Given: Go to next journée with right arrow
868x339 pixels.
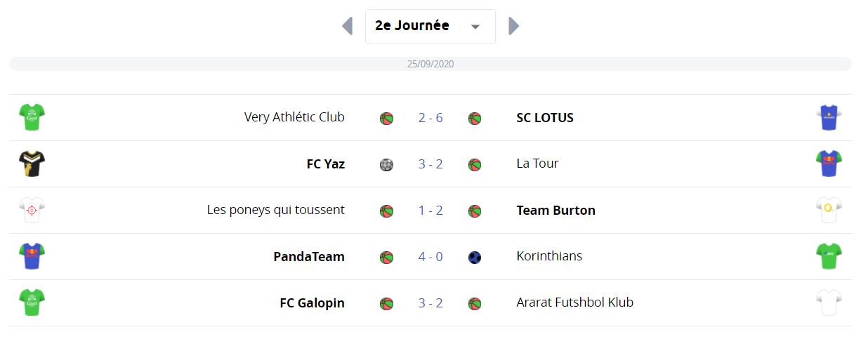Looking at the screenshot, I should 513,27.
